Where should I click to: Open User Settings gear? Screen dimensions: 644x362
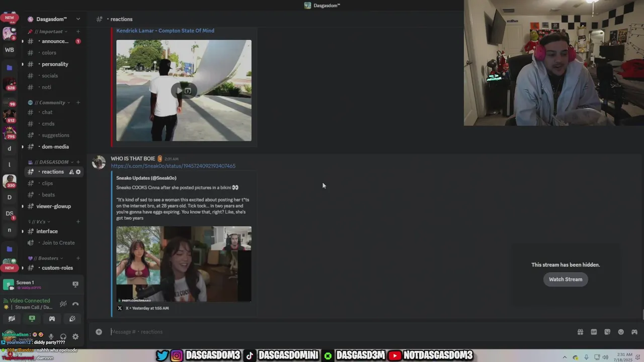click(75, 337)
